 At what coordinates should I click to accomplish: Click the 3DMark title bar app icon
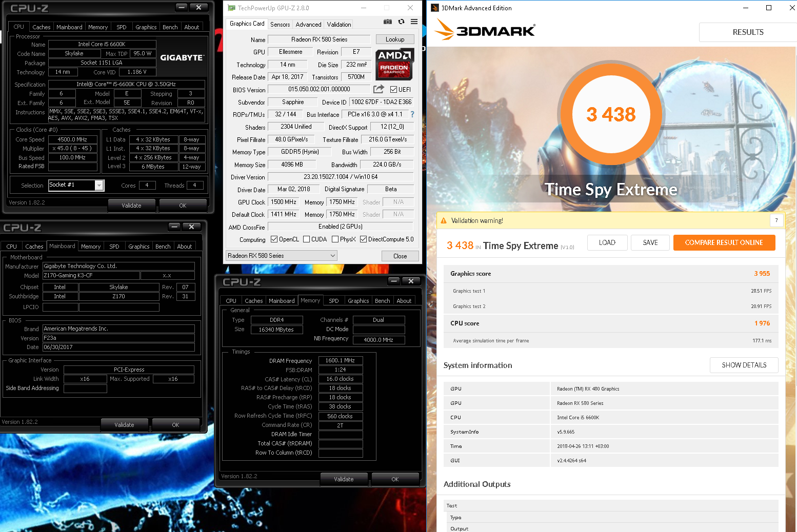click(434, 8)
